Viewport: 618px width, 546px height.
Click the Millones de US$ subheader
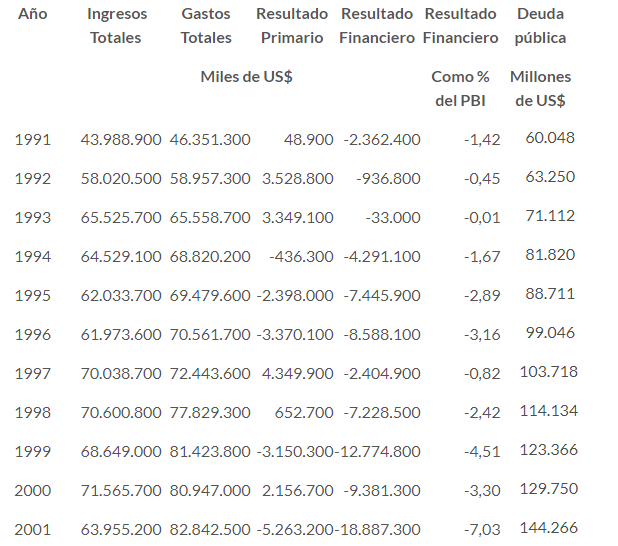[x=541, y=88]
